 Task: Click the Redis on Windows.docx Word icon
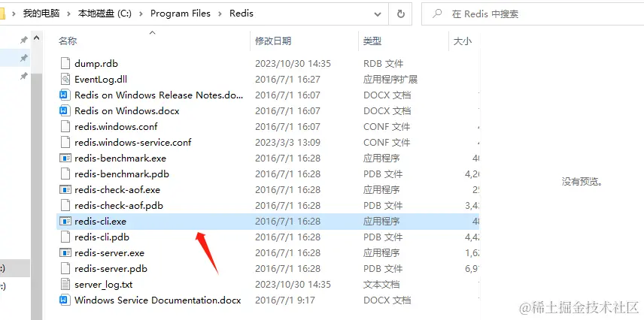coord(65,110)
